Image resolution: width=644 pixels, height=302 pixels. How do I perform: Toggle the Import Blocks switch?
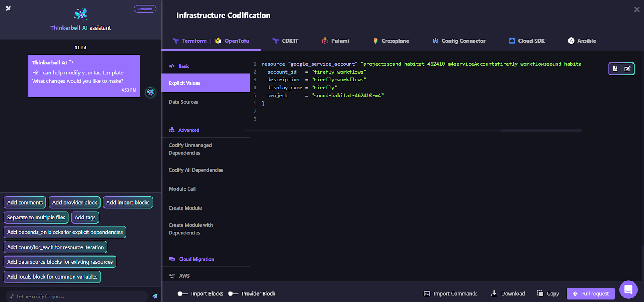click(183, 294)
